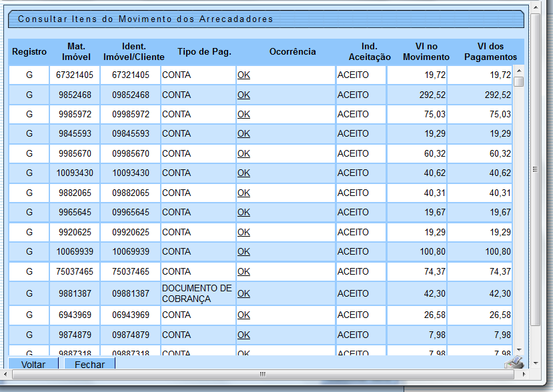This screenshot has width=553, height=392.
Task: Click the Fechar button
Action: 89,364
